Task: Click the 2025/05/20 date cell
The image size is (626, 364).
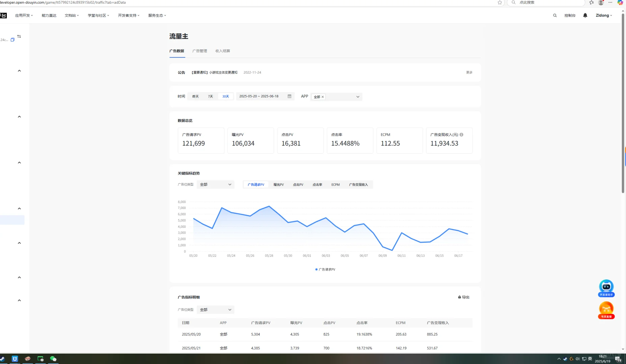Action: (x=191, y=334)
